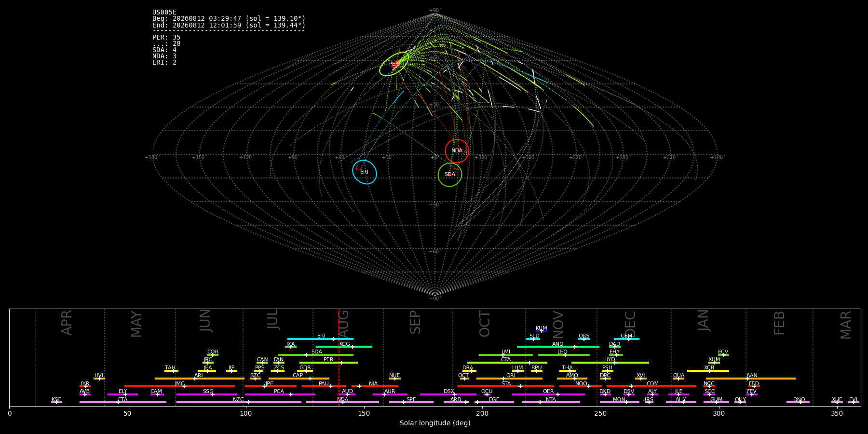
Task: Click the cyan ERI radiant ellipse
Action: 365,172
